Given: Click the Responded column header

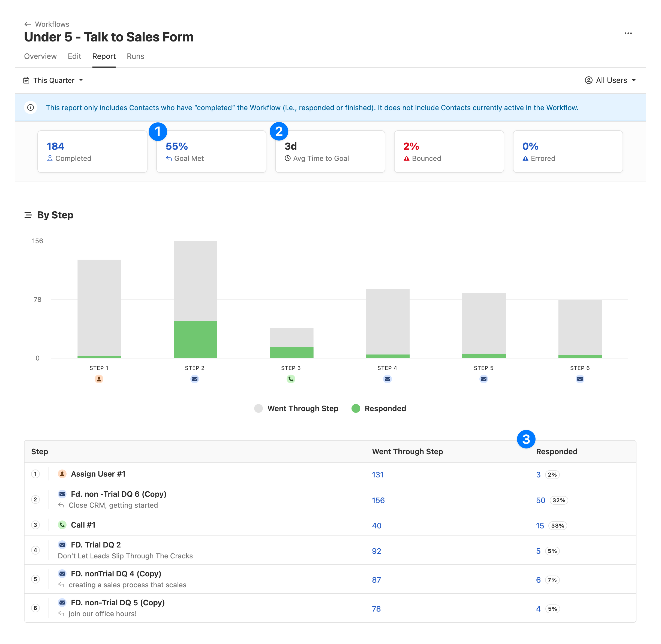Looking at the screenshot, I should 557,452.
